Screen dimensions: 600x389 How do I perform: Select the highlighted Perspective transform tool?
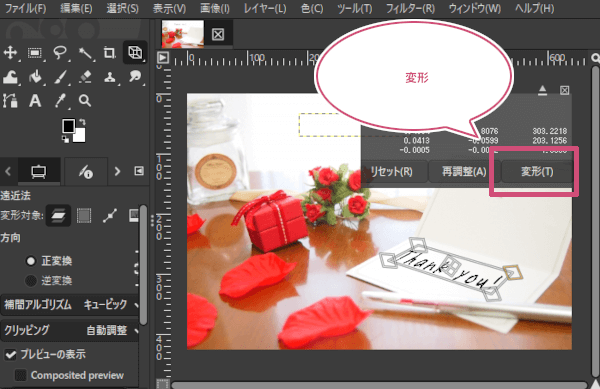click(135, 52)
